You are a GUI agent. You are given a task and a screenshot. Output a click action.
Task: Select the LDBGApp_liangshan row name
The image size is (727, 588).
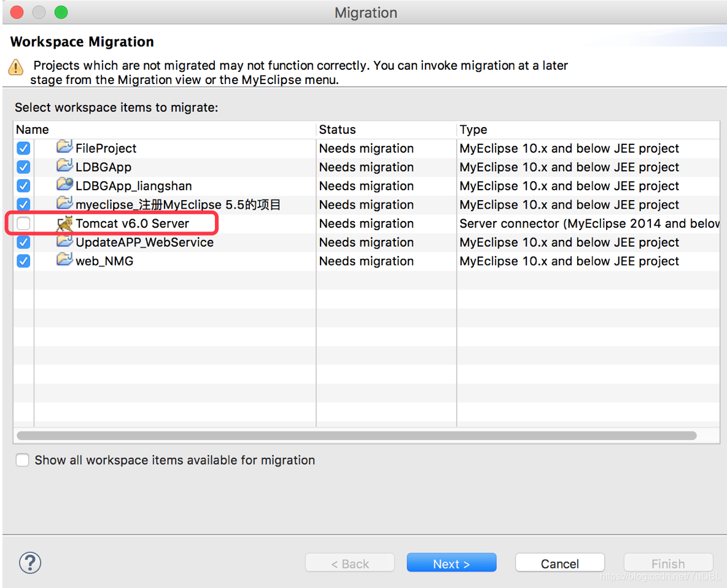(133, 186)
